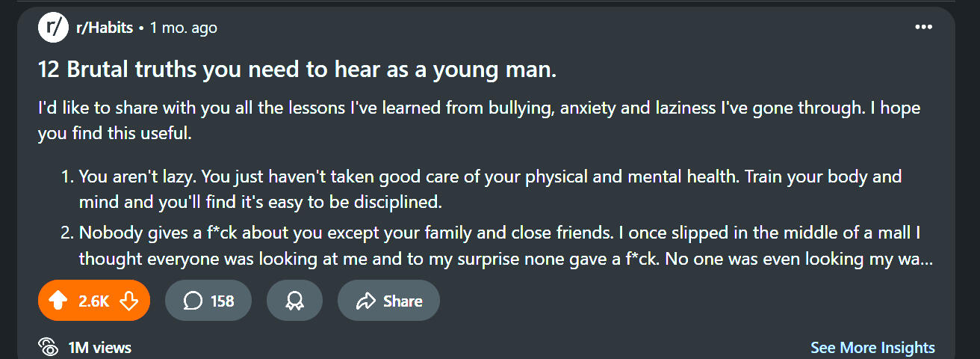Image resolution: width=980 pixels, height=359 pixels.
Task: Click the 'You aren't lazy' list item
Action: pyautogui.click(x=490, y=189)
